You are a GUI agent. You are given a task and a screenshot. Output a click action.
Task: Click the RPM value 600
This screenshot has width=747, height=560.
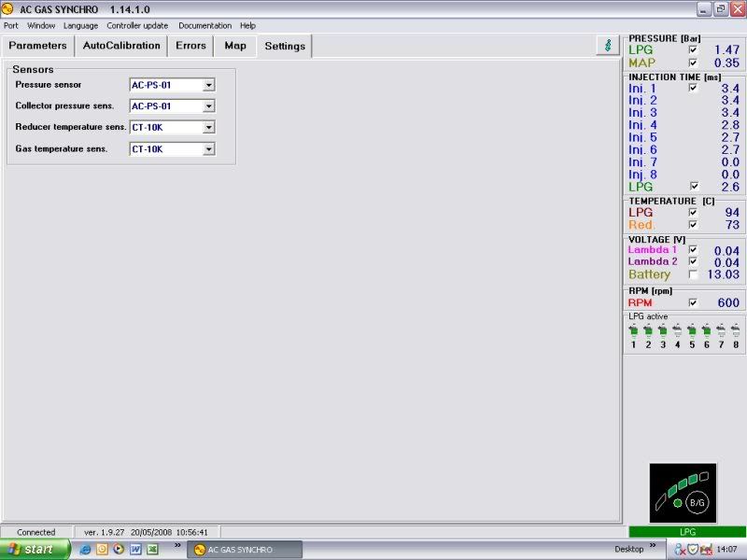pyautogui.click(x=728, y=302)
